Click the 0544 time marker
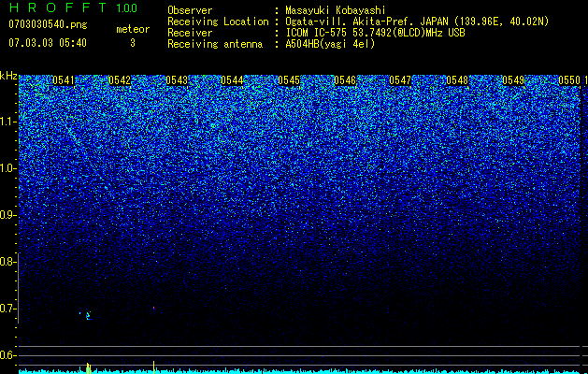Viewport: 588px width, 374px height. (x=232, y=80)
